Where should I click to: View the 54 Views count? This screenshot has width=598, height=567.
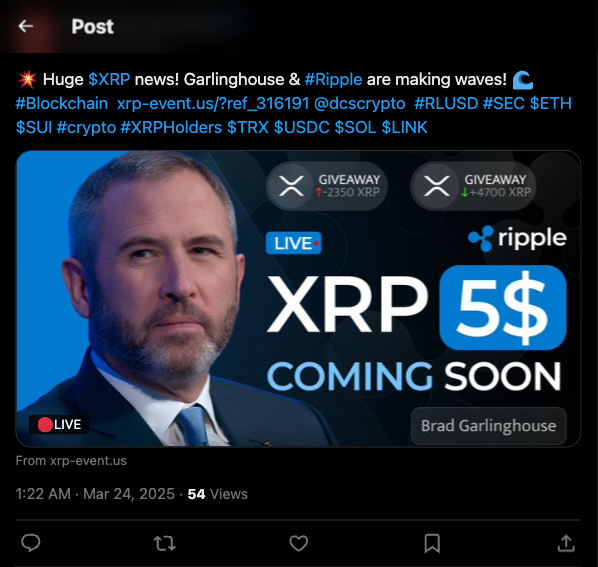pos(217,494)
